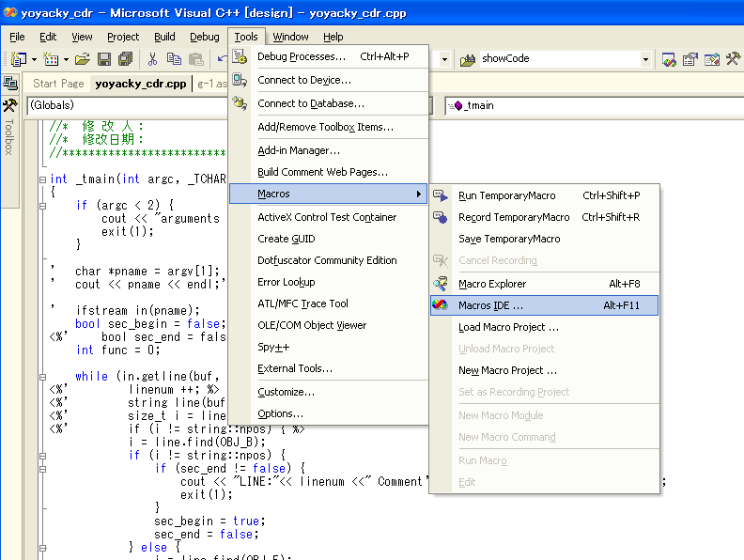Click the Find in Files icon beside showCode
The width and height of the screenshot is (744, 560).
click(468, 59)
